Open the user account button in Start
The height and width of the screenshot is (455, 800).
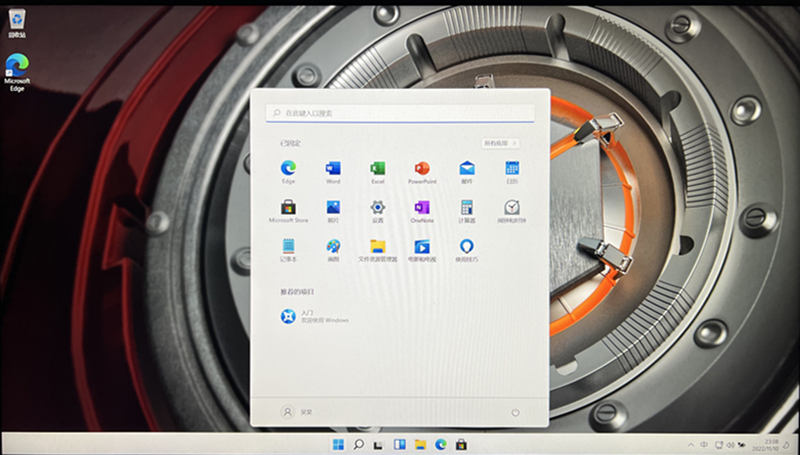296,412
